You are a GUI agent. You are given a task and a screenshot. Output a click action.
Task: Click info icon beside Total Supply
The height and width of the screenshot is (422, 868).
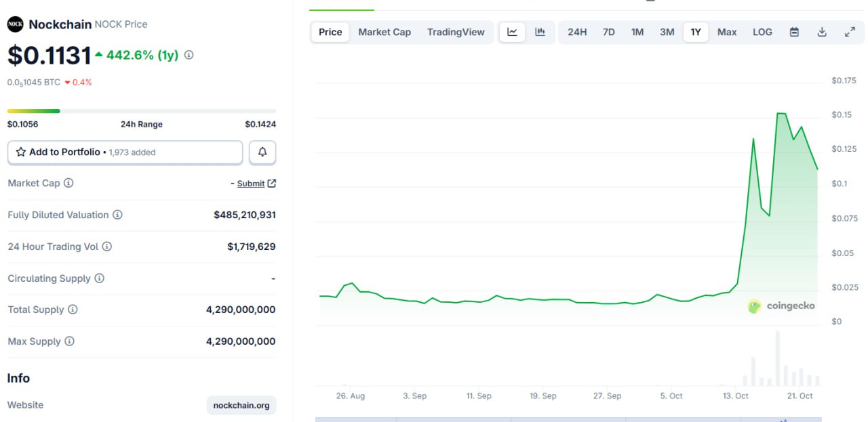pos(73,310)
